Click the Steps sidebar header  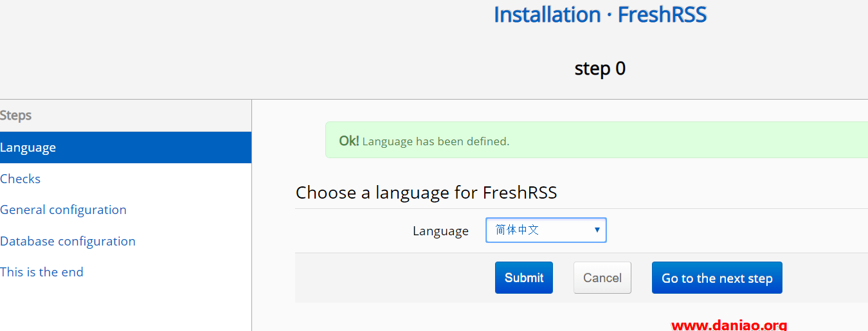tap(16, 116)
